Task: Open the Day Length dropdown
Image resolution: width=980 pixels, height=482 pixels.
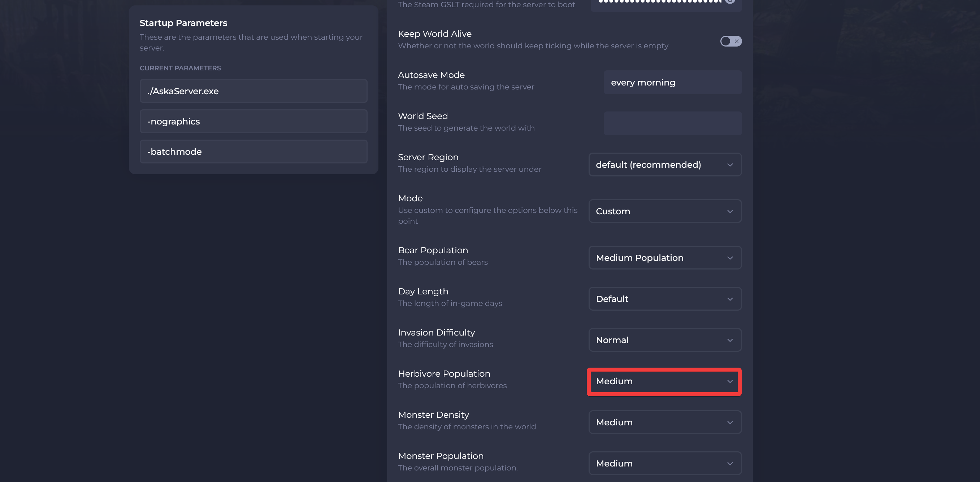Action: tap(665, 299)
